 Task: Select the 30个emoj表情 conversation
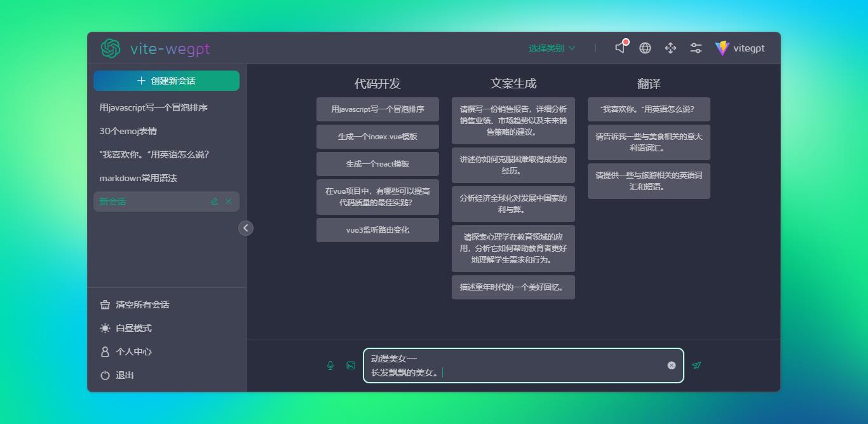click(128, 130)
